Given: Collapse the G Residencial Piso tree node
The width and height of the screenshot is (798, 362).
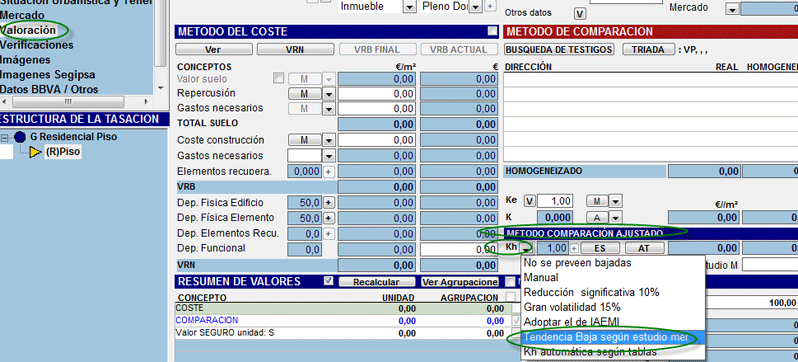Looking at the screenshot, I should (x=6, y=137).
